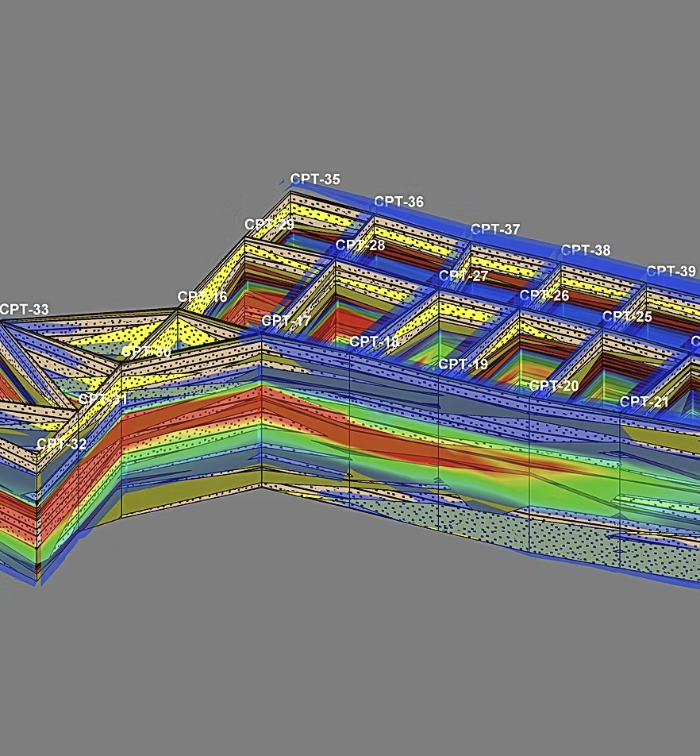700x756 pixels.
Task: Pick the CPT-27 label
Action: pyautogui.click(x=463, y=276)
